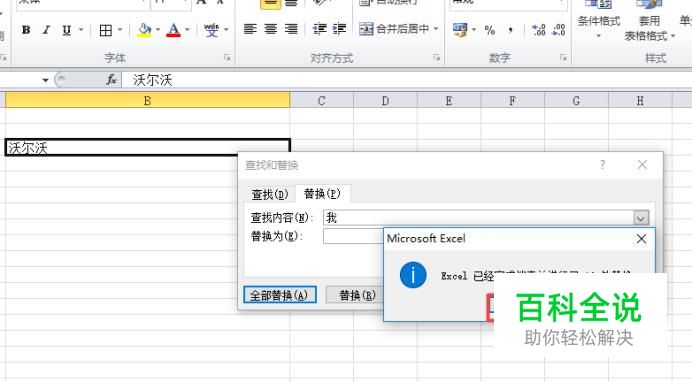Toggle bold formatting
Image resolution: width=692 pixels, height=382 pixels.
click(26, 30)
